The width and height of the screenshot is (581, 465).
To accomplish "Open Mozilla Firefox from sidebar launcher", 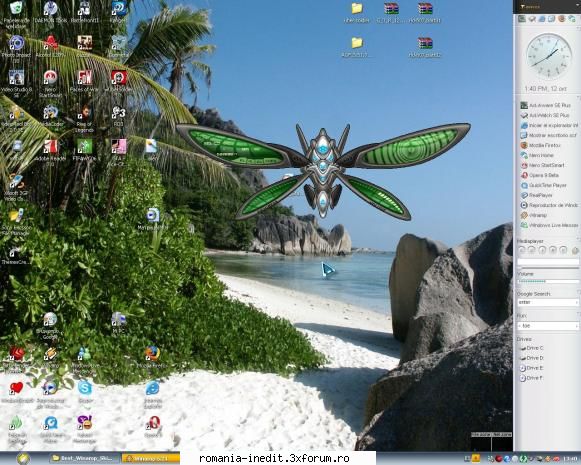I will tap(541, 145).
